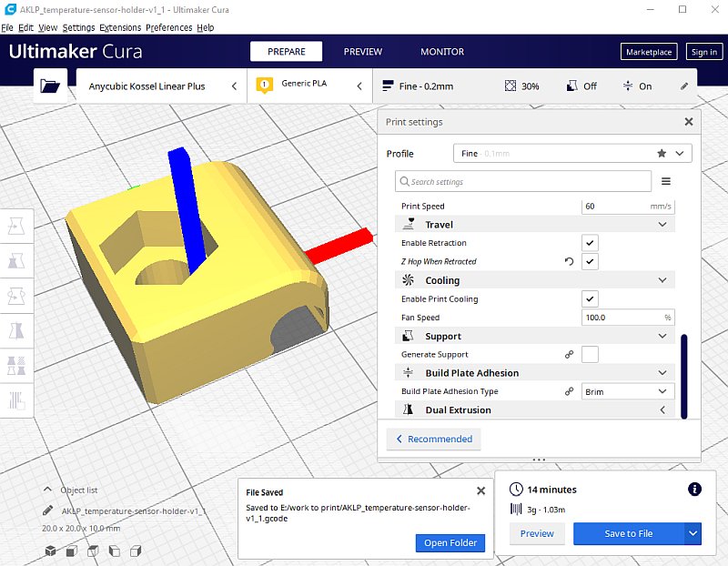Collapse the Cooling section
Viewport: 728px width, 566px height.
click(662, 280)
